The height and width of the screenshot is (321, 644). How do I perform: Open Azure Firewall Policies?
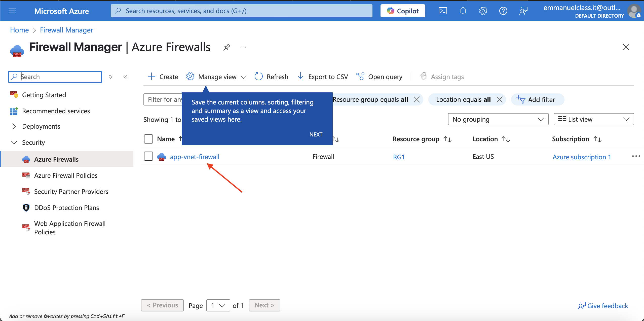point(66,175)
